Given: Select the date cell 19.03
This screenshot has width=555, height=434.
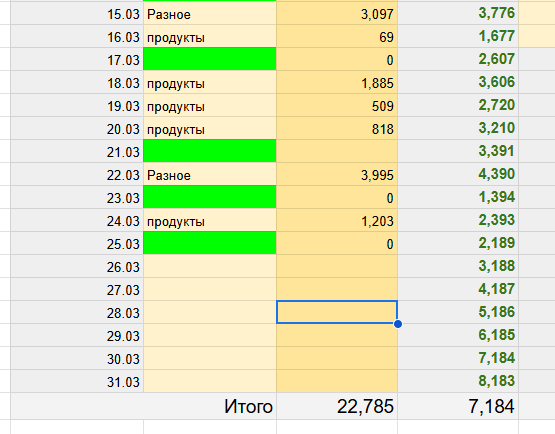Looking at the screenshot, I should (77, 105).
